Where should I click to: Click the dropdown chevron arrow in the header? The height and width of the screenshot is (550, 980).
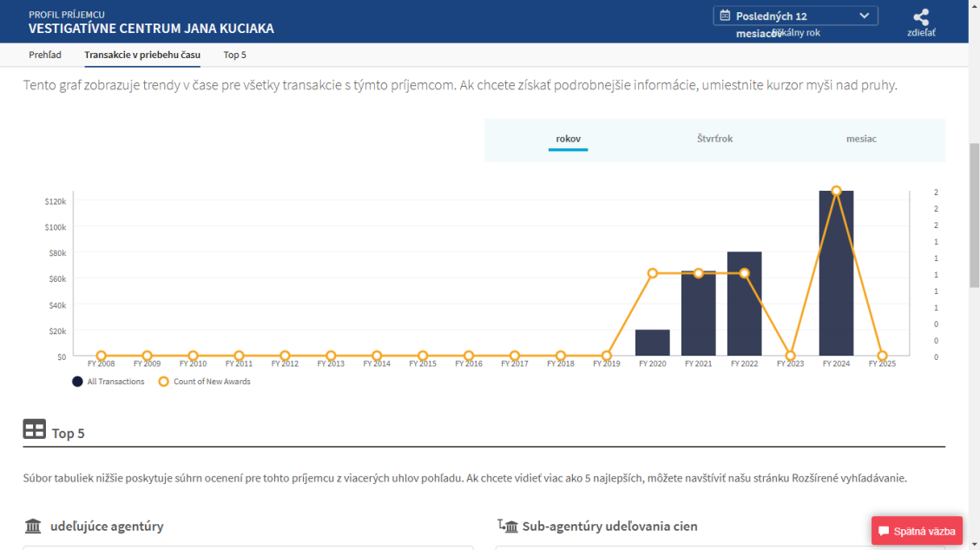click(865, 16)
